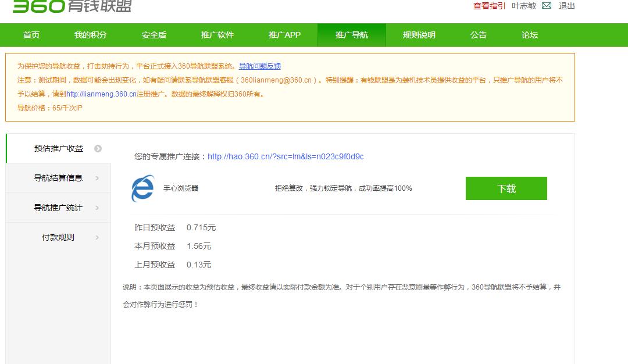Open the http://lianmeng.360.cn registration link
This screenshot has height=364, width=628.
[x=102, y=94]
